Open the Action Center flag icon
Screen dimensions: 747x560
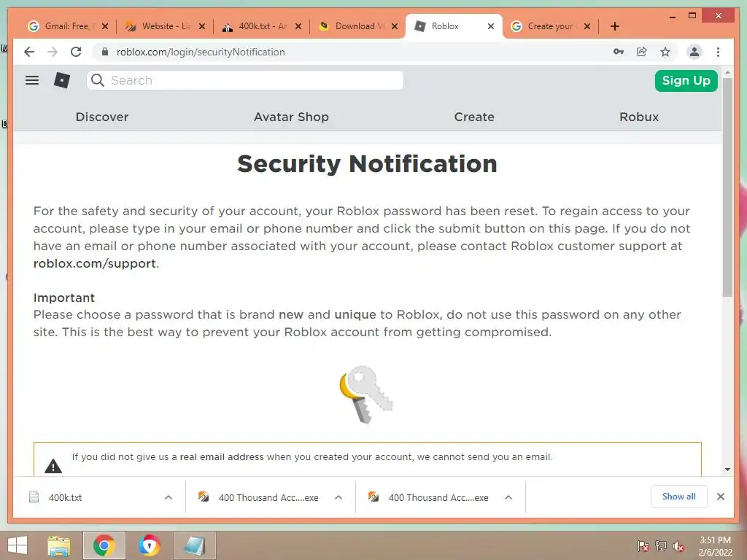point(643,546)
